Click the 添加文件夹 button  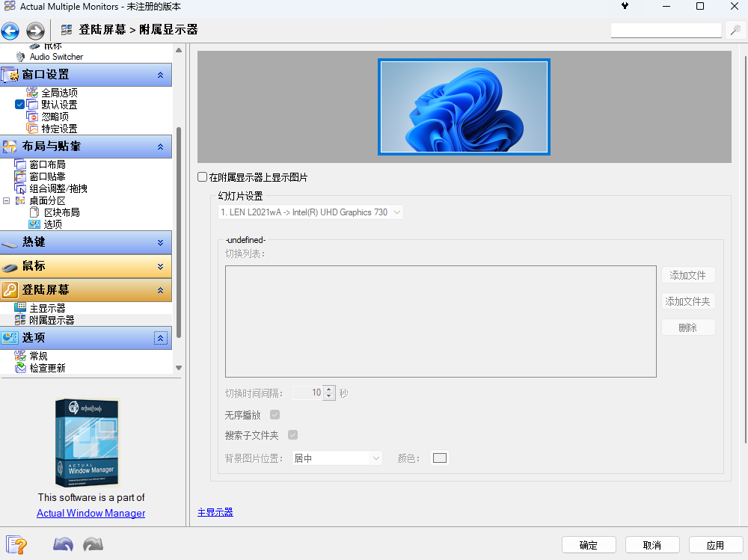[688, 301]
